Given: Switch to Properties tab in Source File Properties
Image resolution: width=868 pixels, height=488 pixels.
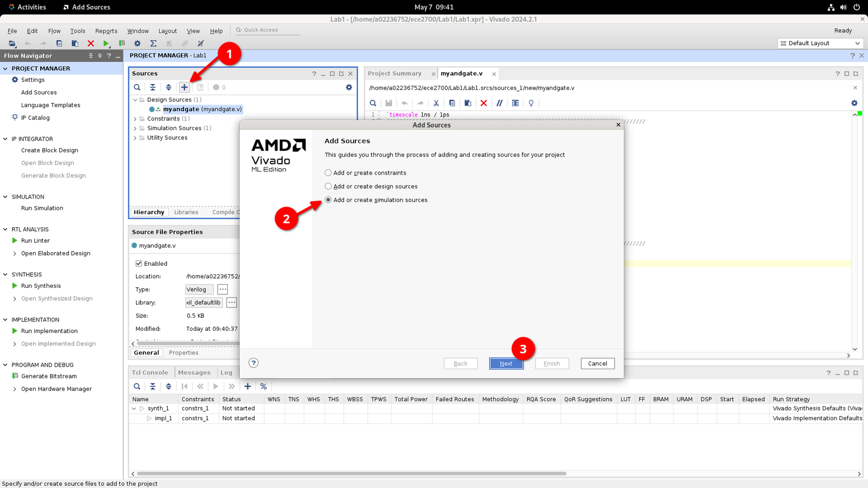Looking at the screenshot, I should tap(183, 353).
